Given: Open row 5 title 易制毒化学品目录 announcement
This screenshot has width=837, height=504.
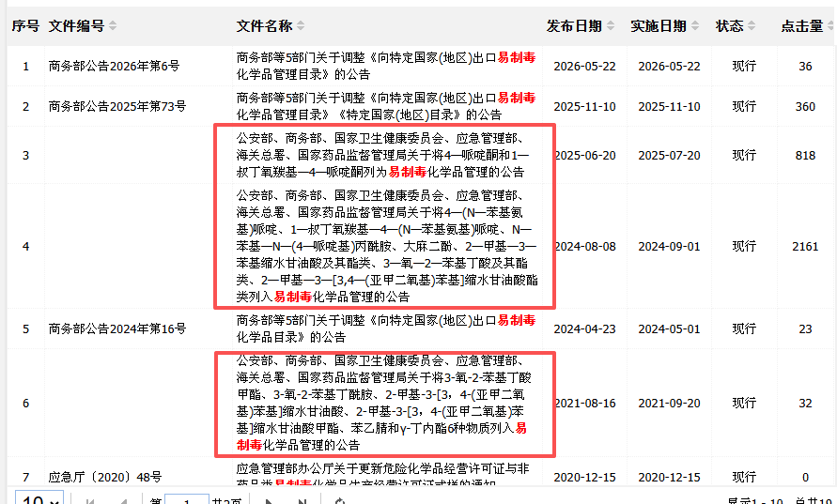Looking at the screenshot, I should (386, 328).
